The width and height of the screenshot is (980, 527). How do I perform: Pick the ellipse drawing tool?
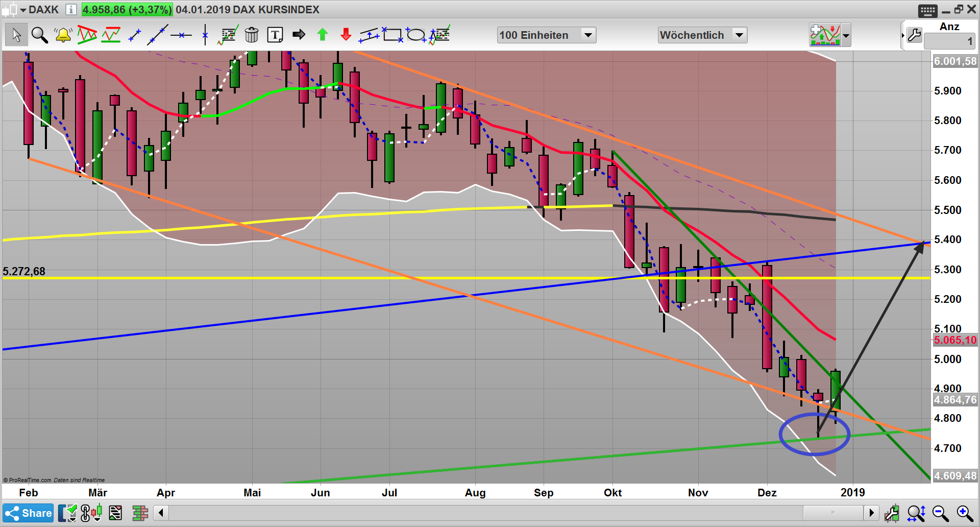click(x=416, y=35)
